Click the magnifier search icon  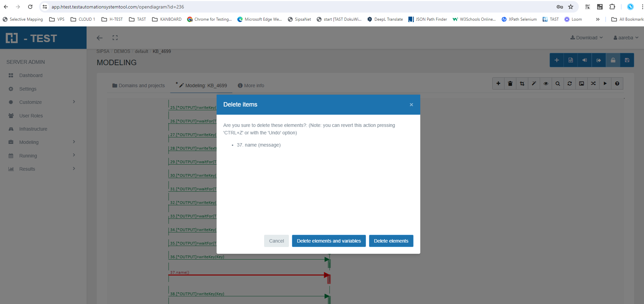(x=558, y=83)
